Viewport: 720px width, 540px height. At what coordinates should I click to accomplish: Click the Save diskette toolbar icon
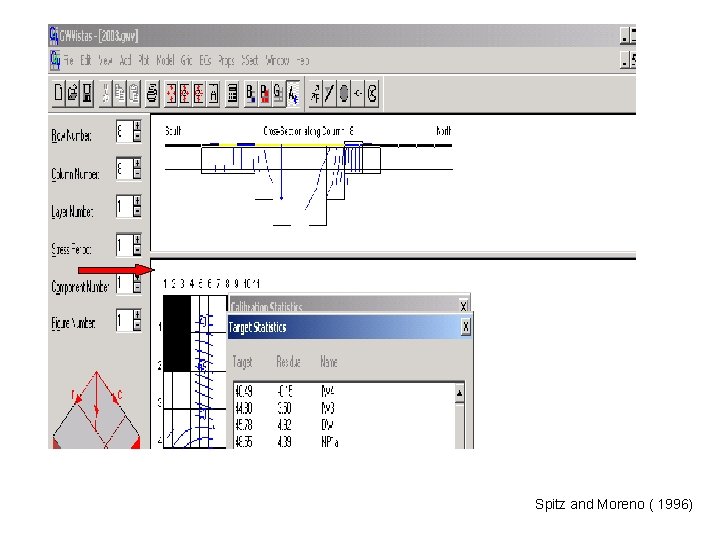87,94
